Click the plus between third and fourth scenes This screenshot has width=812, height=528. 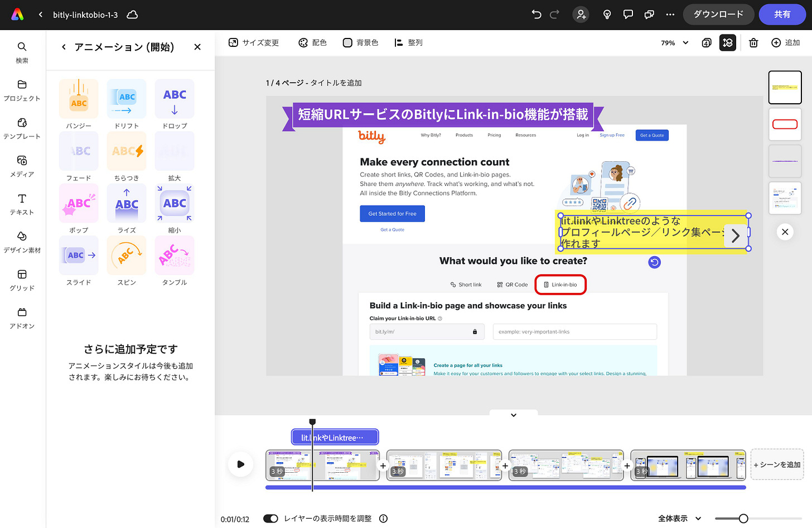tap(627, 465)
